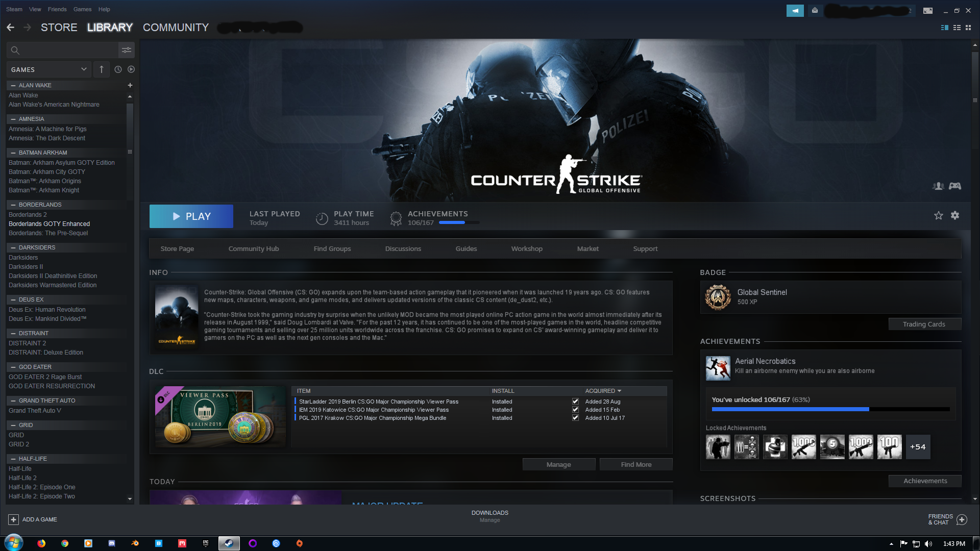Image resolution: width=980 pixels, height=551 pixels.
Task: Collapse the BATMAN ARKHAM category
Action: point(13,153)
